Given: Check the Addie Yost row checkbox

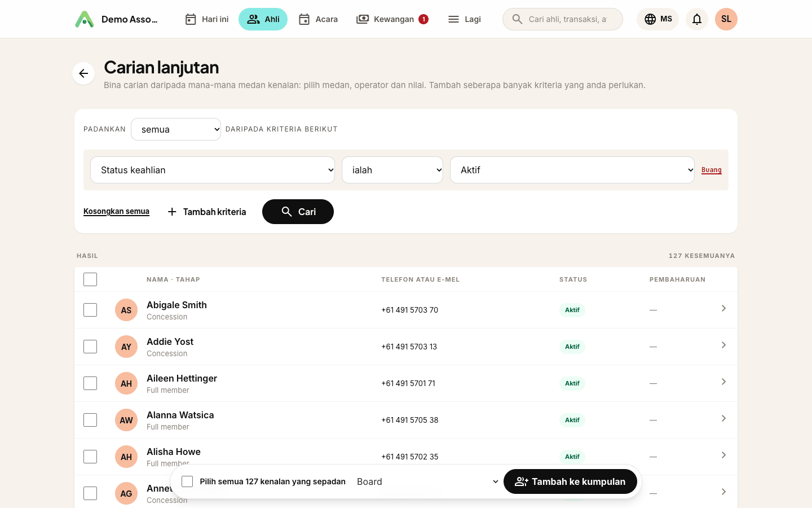Looking at the screenshot, I should pyautogui.click(x=90, y=347).
